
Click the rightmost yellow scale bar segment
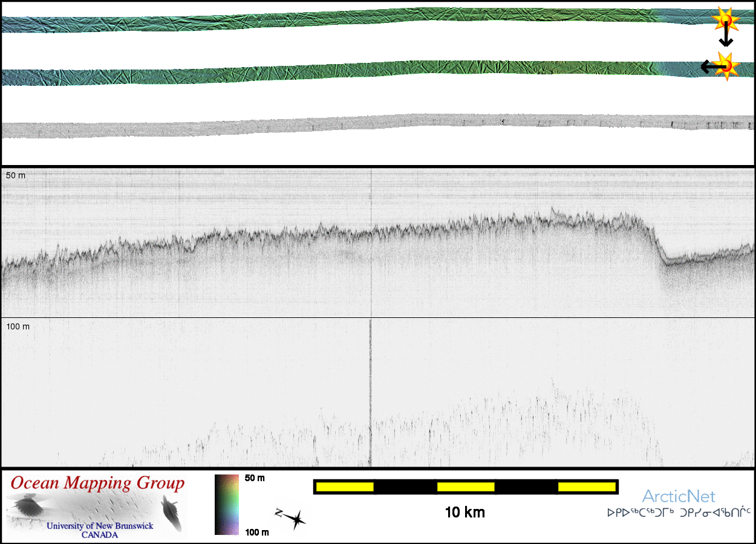586,487
